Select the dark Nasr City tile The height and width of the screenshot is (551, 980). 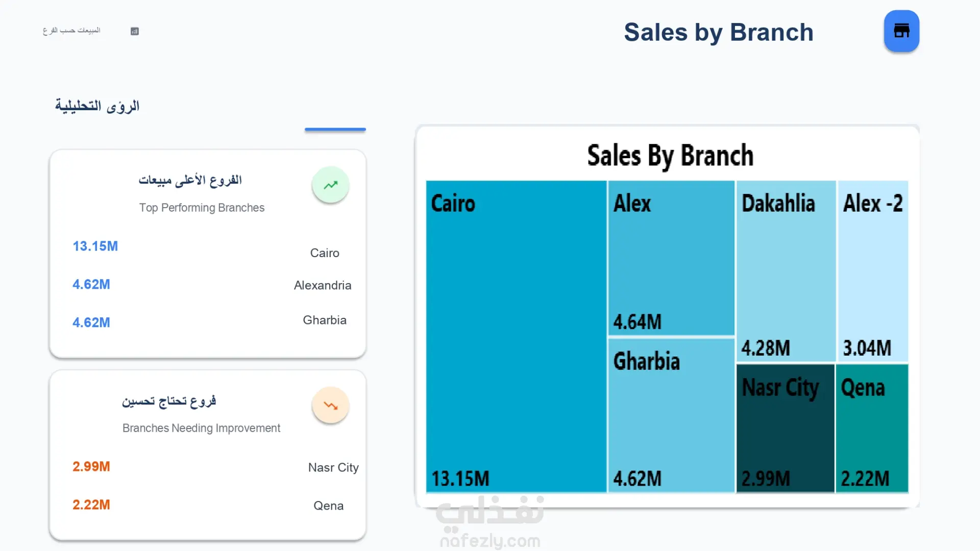coord(785,429)
